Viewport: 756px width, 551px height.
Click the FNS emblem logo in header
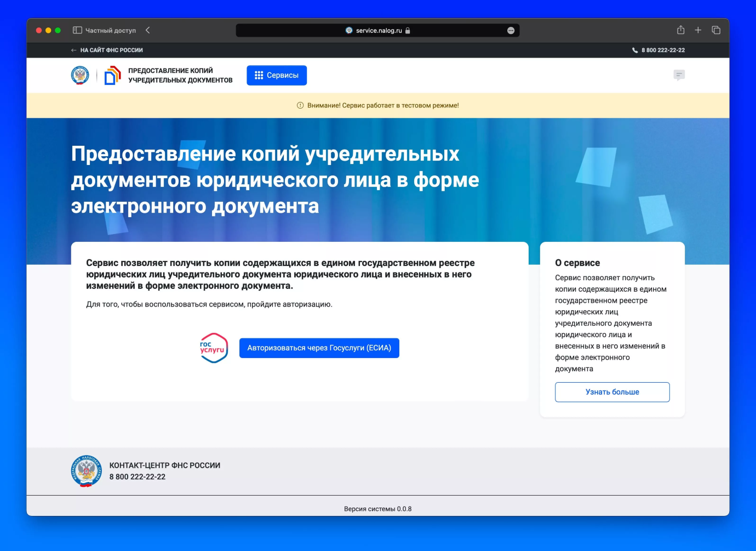tap(80, 75)
